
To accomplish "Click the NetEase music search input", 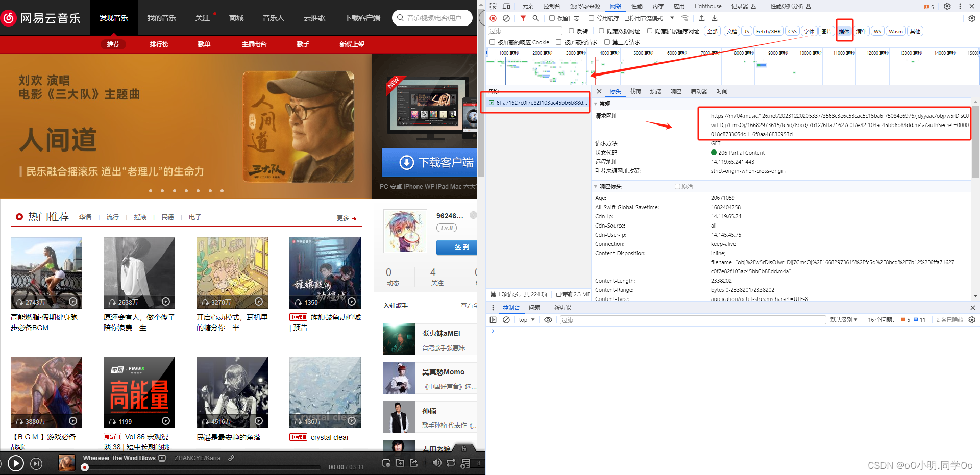I will (x=434, y=18).
